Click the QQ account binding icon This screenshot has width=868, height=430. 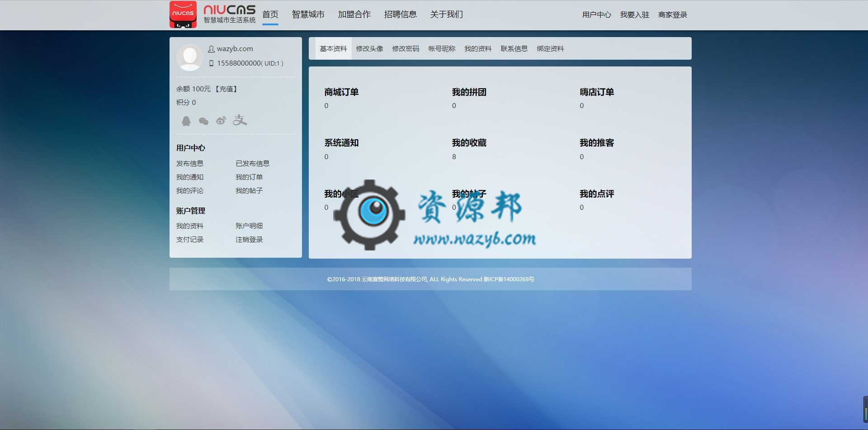point(186,121)
